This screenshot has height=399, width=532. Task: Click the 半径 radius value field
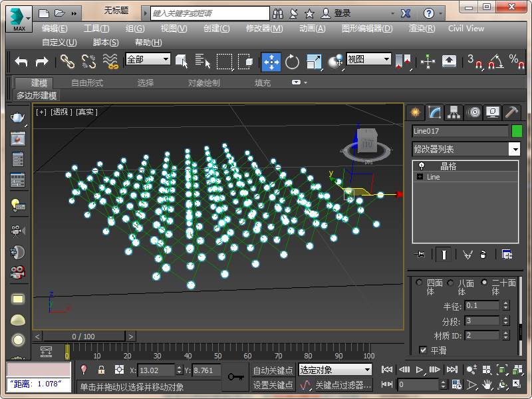[481, 305]
